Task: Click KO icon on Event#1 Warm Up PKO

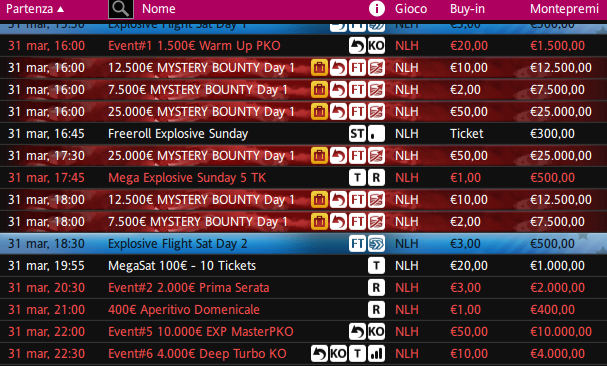Action: pyautogui.click(x=376, y=46)
